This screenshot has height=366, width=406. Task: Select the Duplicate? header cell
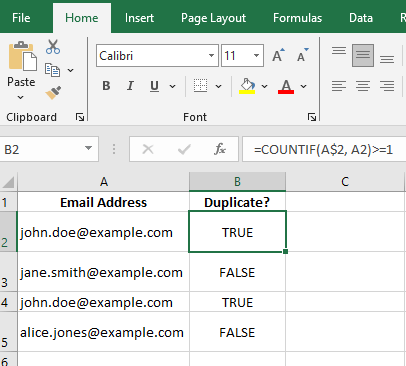click(x=237, y=202)
